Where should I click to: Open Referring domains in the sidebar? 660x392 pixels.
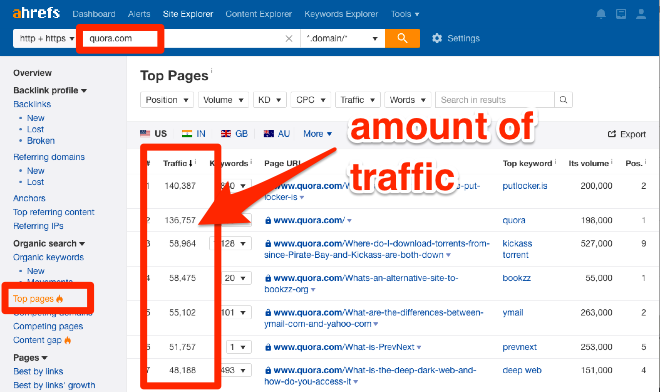point(49,157)
